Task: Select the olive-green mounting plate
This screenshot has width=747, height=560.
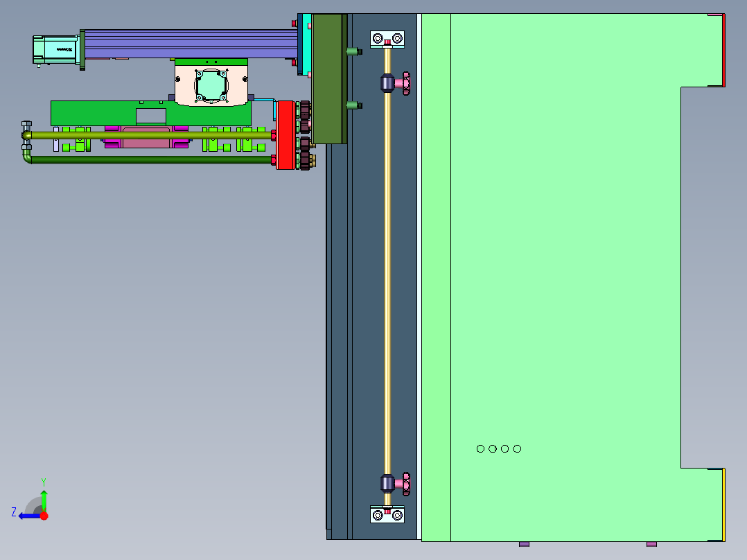Action: point(329,78)
